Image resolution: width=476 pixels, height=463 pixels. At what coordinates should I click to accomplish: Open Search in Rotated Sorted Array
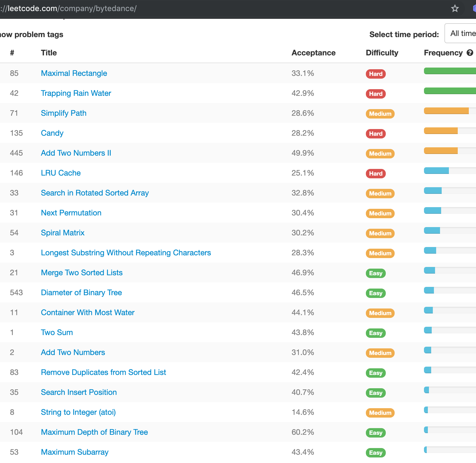coord(95,193)
